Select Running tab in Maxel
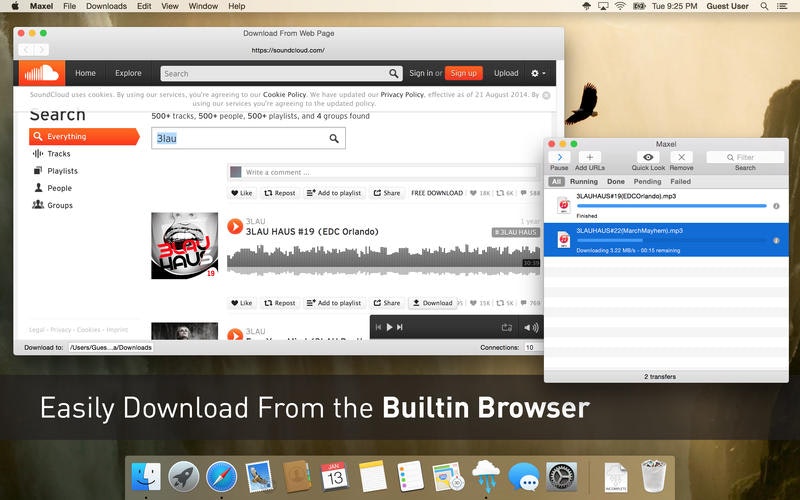 [x=584, y=182]
